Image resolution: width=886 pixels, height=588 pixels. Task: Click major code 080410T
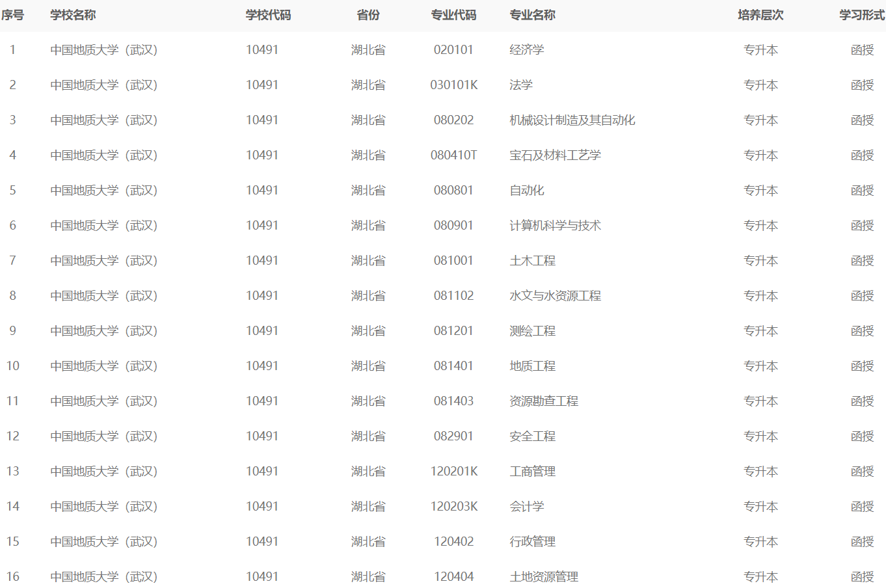coord(453,155)
